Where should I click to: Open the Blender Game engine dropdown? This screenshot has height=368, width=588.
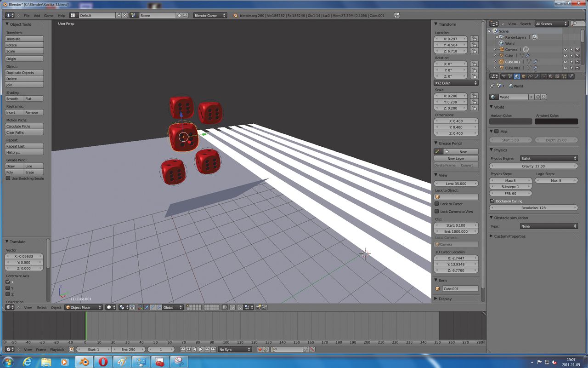click(x=210, y=15)
